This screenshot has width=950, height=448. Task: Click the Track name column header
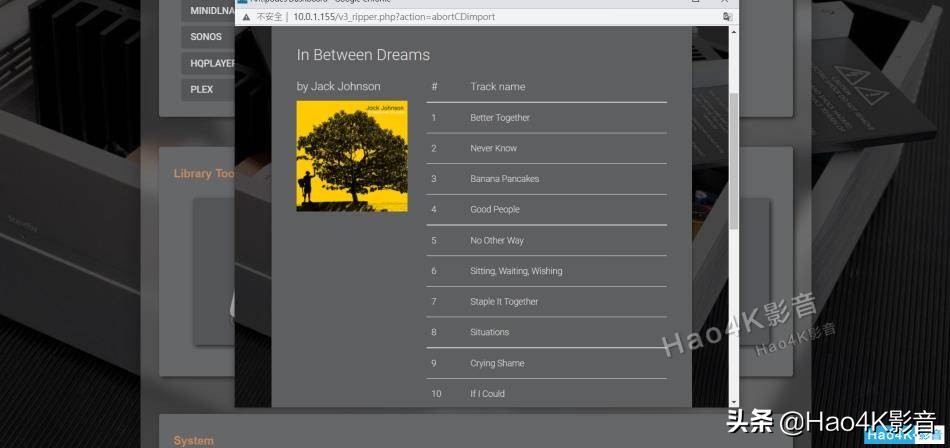(x=497, y=87)
